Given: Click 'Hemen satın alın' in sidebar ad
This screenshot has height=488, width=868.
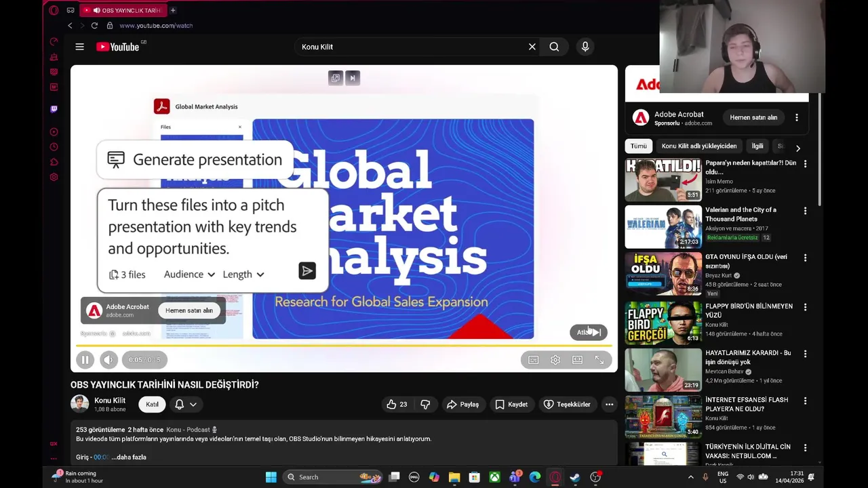Looking at the screenshot, I should [x=753, y=117].
